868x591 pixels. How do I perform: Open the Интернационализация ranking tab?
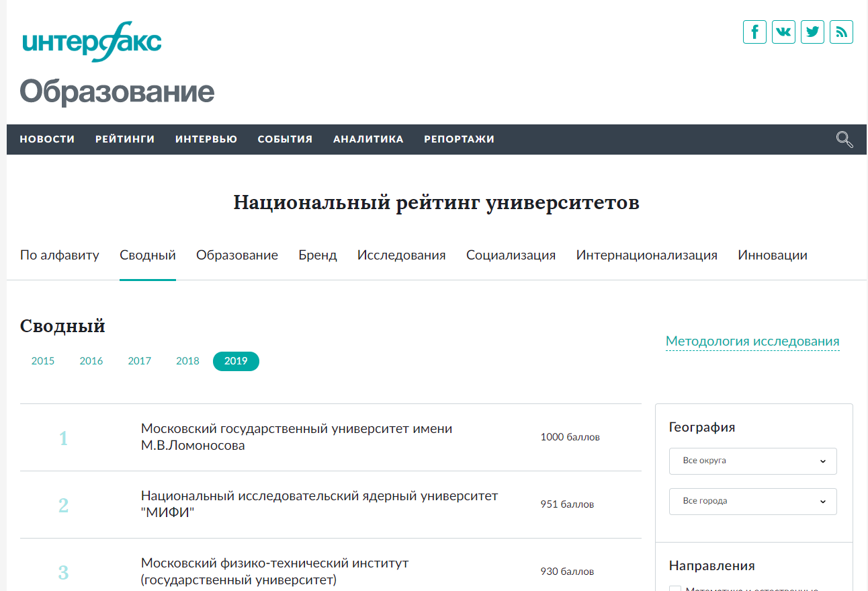pyautogui.click(x=646, y=255)
